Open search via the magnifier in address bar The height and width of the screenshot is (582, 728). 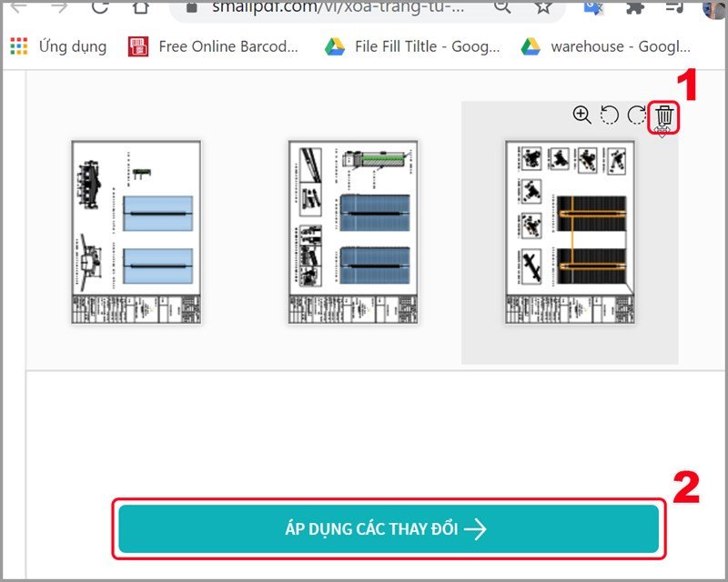click(x=501, y=6)
